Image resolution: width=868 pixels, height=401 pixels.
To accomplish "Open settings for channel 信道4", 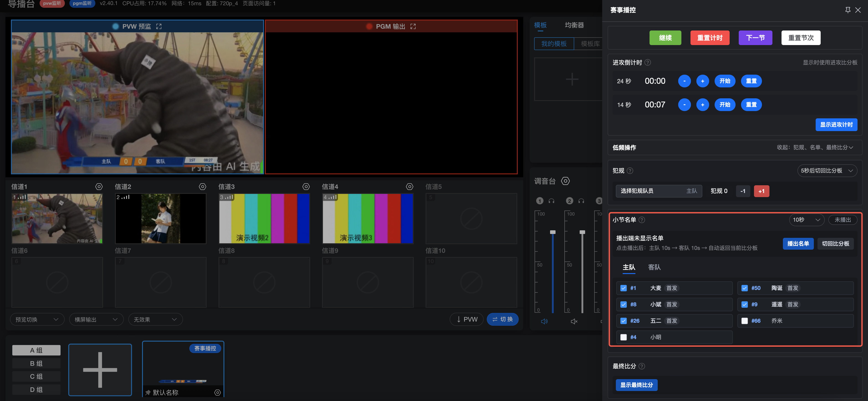I will (409, 187).
